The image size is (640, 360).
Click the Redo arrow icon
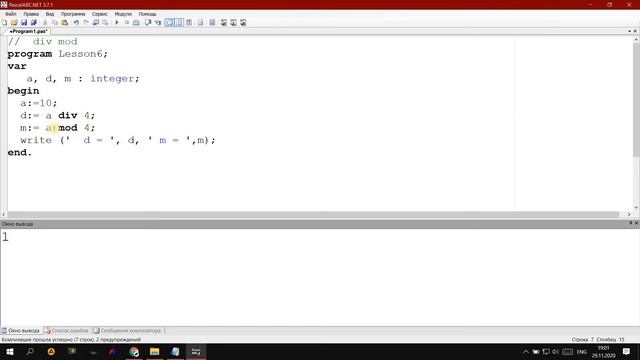pos(86,22)
